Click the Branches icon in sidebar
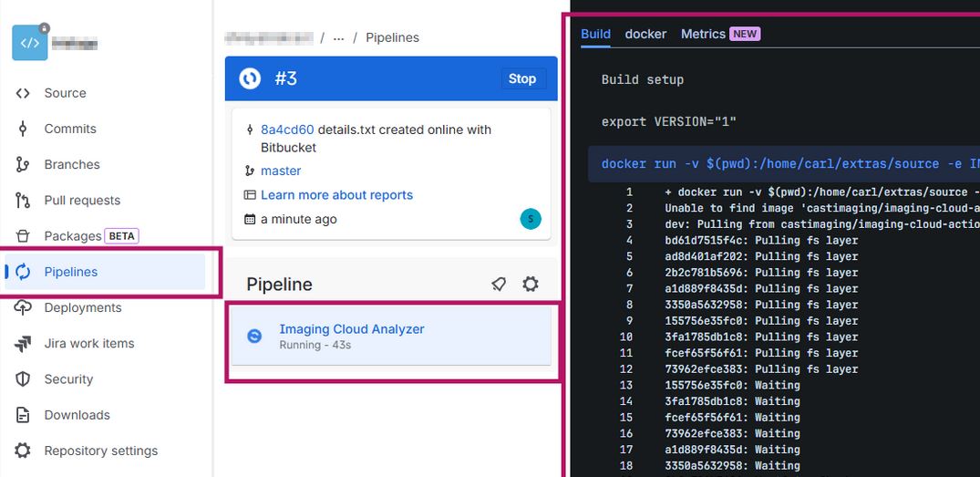Screen dimensions: 980x477 click(x=23, y=164)
